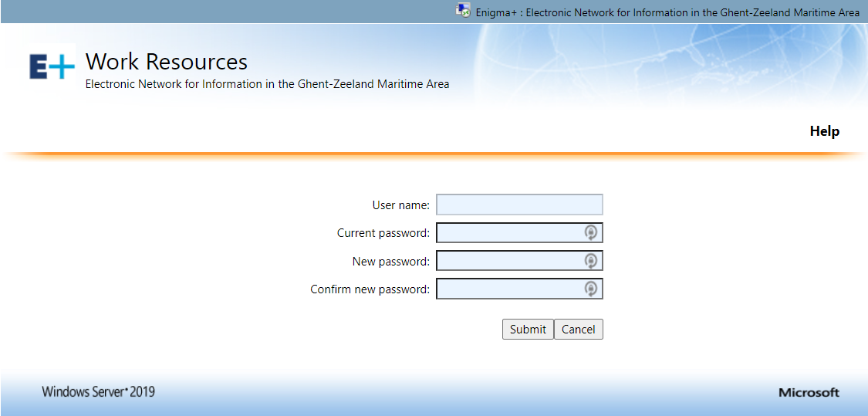Click the Enigma+ remote desktop icon in top bar

(464, 11)
